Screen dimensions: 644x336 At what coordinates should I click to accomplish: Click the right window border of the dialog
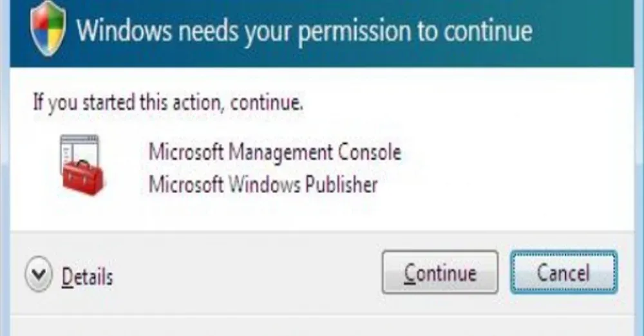point(639,168)
